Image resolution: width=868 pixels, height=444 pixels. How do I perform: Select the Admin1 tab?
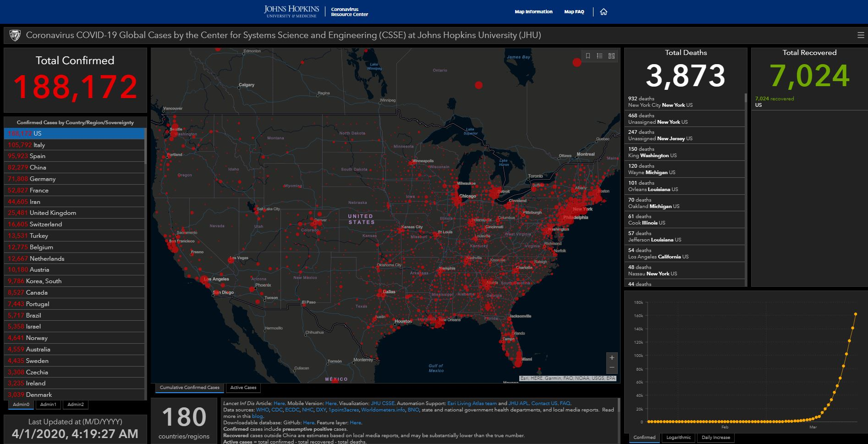(48, 405)
